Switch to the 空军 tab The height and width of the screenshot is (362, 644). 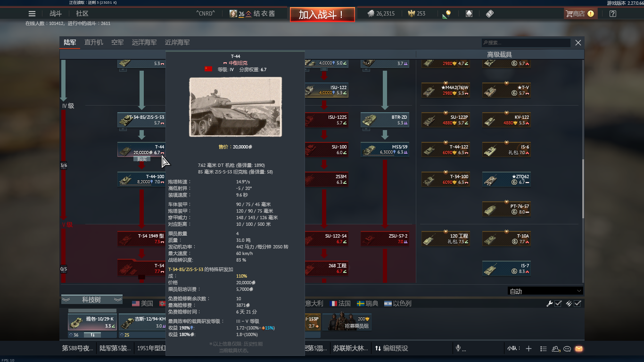click(117, 42)
